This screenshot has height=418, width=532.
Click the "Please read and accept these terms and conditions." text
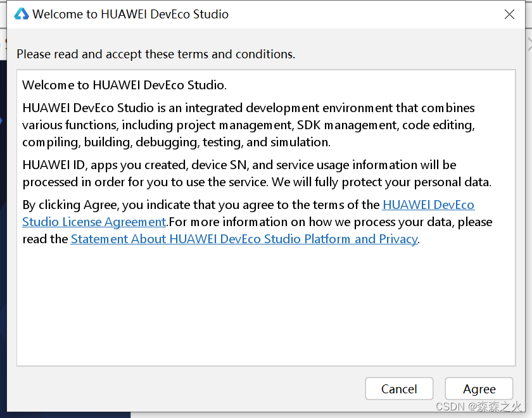tap(156, 54)
